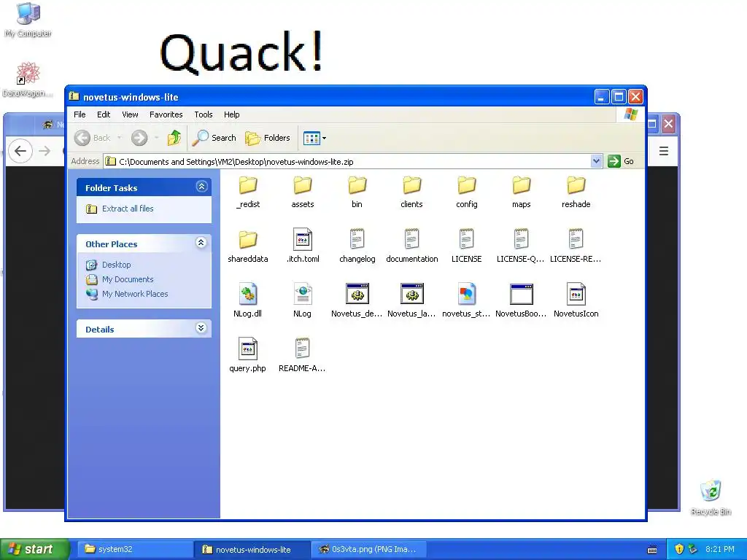The width and height of the screenshot is (747, 560).
Task: Go to Desktop in Other Places
Action: pyautogui.click(x=116, y=265)
